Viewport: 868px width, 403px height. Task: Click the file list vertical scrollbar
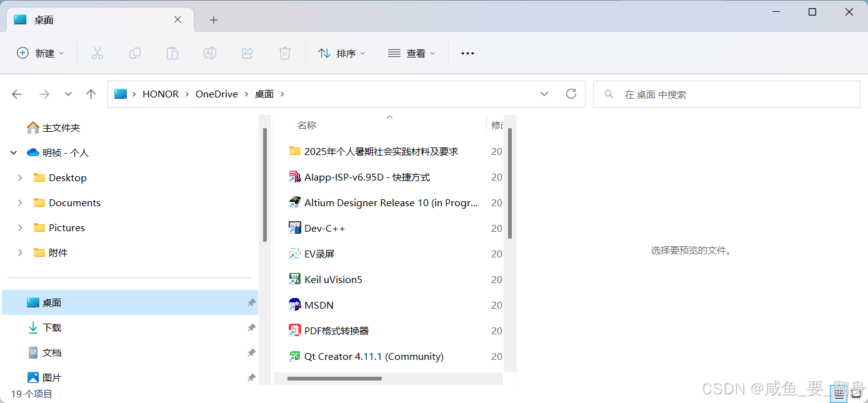click(x=510, y=183)
